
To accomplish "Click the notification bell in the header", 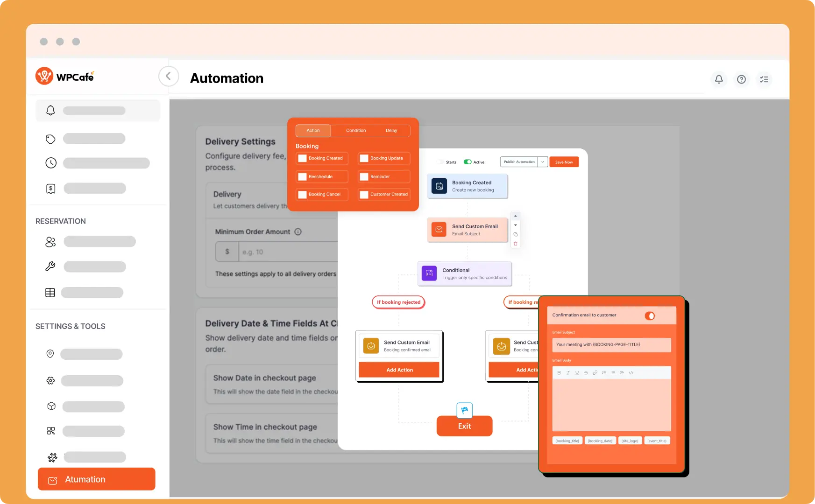I will click(719, 79).
